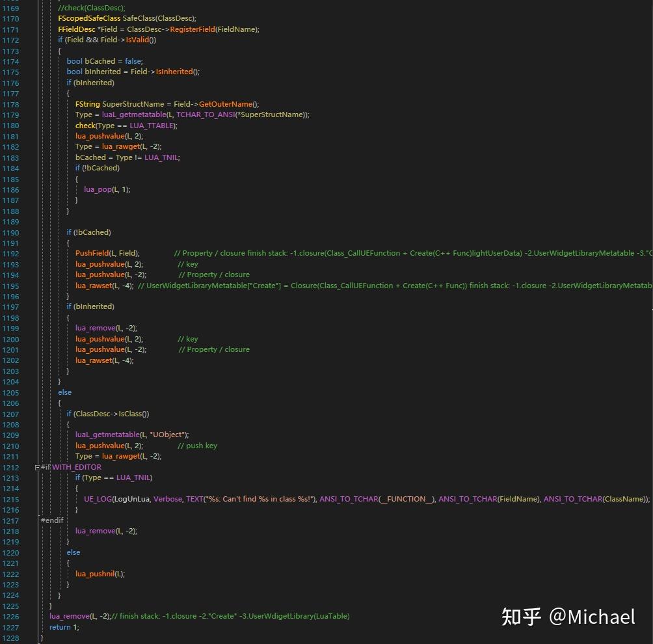Click the Verbose log level argument
This screenshot has width=653, height=644.
click(x=168, y=499)
